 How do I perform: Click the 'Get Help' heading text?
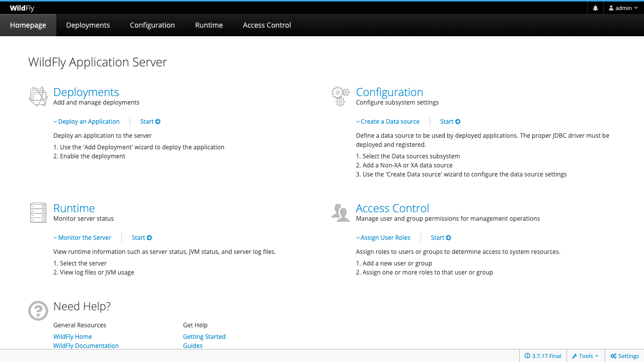195,325
